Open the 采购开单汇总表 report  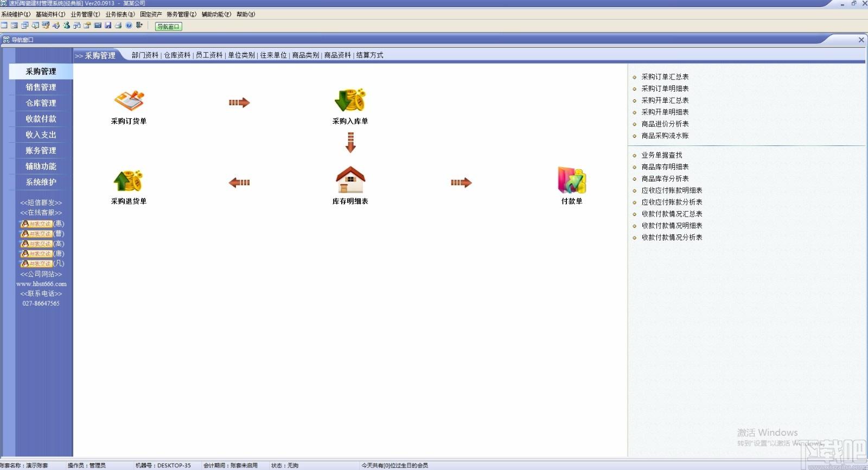tap(665, 100)
